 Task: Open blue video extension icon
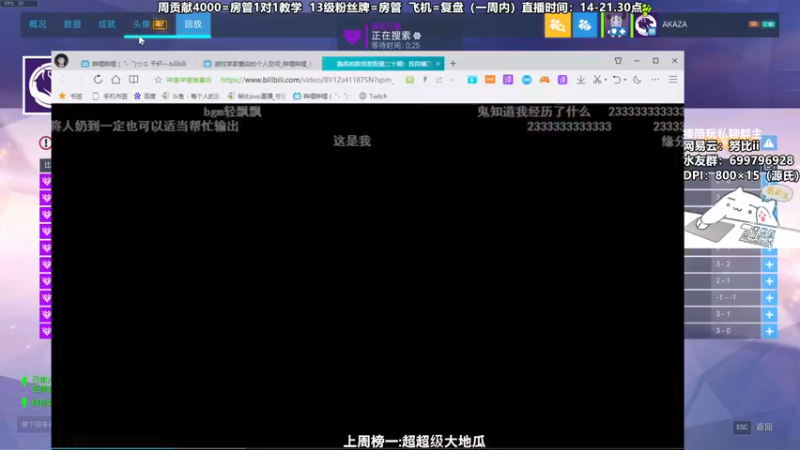(x=472, y=80)
